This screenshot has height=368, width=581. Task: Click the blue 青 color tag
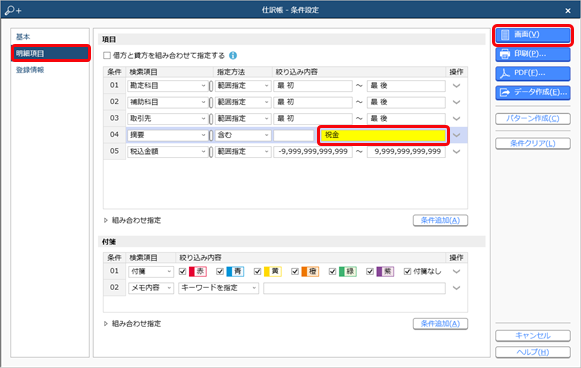tap(235, 272)
